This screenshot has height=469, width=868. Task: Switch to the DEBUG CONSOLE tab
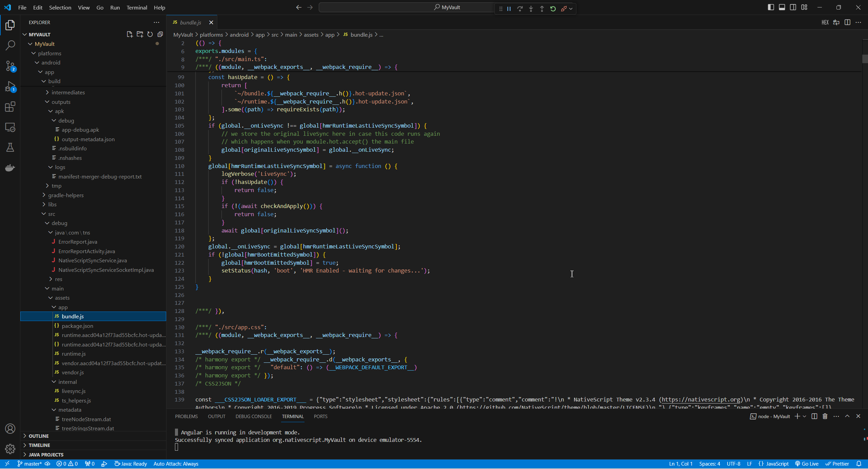click(254, 416)
